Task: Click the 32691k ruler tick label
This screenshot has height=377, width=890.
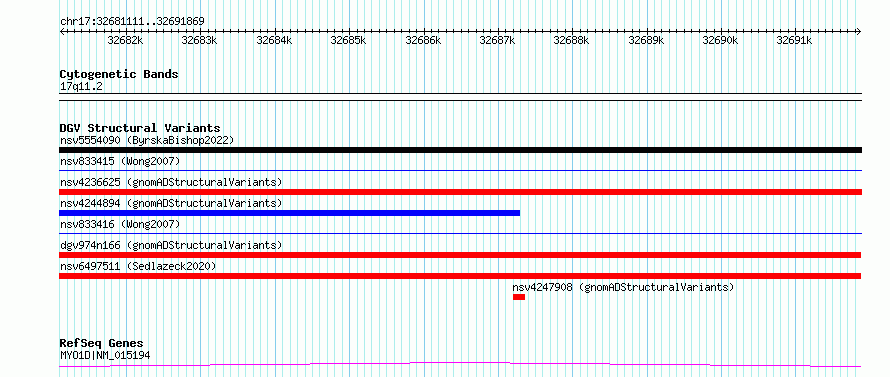Action: coord(795,40)
